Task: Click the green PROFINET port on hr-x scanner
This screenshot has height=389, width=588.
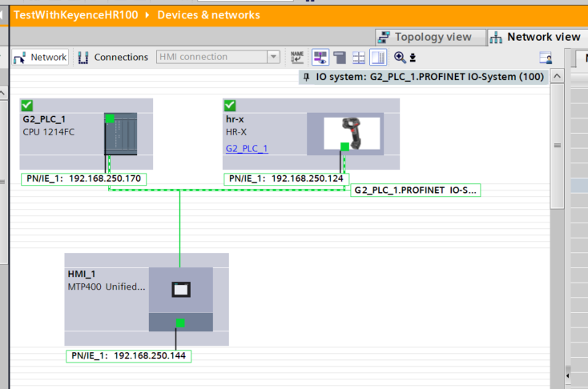Action: [x=344, y=146]
